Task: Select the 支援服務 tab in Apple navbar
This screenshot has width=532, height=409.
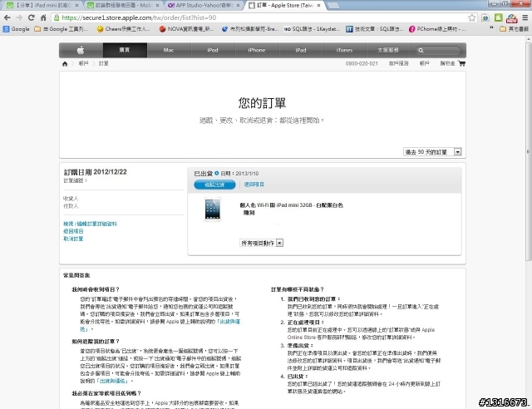Action: coord(388,50)
